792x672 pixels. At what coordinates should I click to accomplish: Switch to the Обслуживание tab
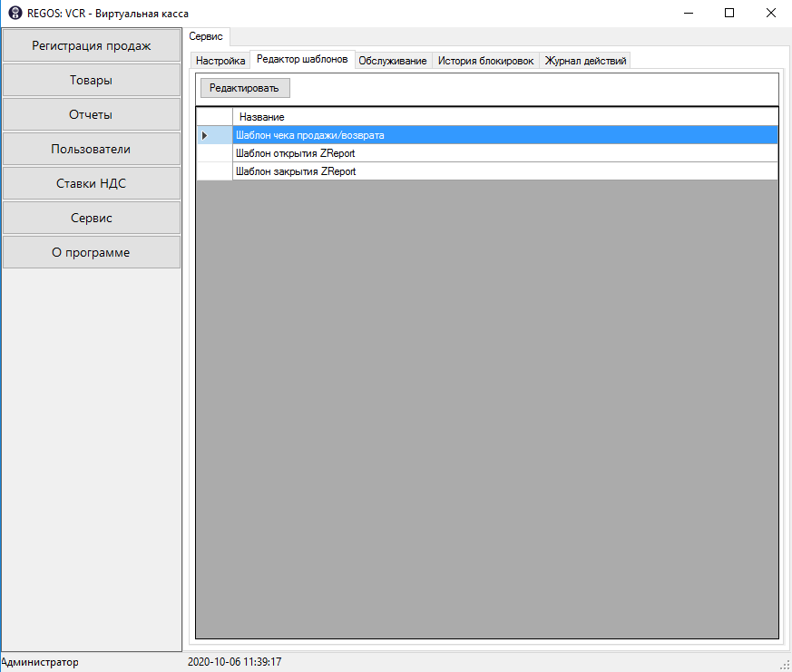point(393,61)
